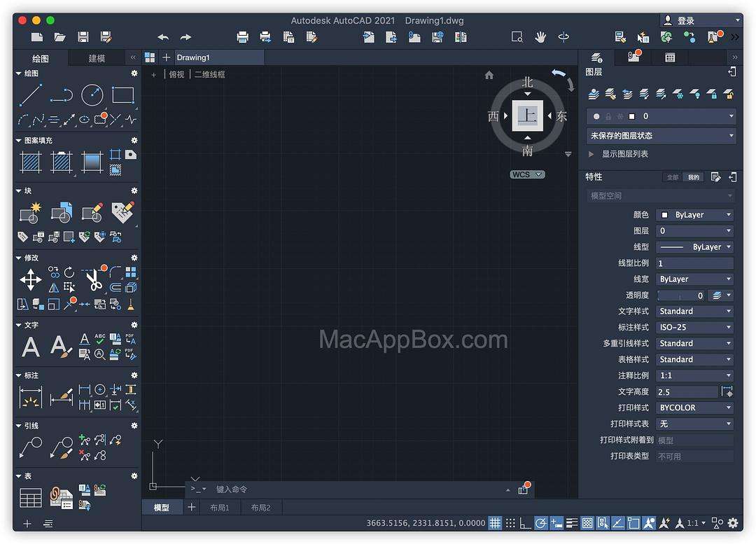Switch to the 绘图 tab
The width and height of the screenshot is (756, 544).
(41, 58)
